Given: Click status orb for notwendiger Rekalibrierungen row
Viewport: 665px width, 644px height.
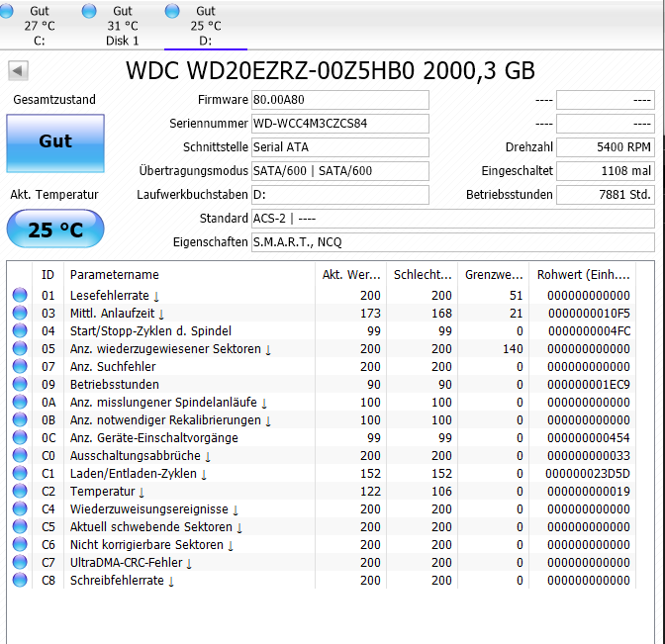Looking at the screenshot, I should coord(20,419).
